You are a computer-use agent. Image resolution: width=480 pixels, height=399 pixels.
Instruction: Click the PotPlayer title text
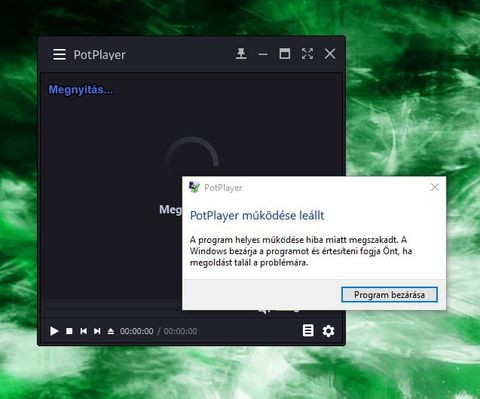click(x=99, y=55)
